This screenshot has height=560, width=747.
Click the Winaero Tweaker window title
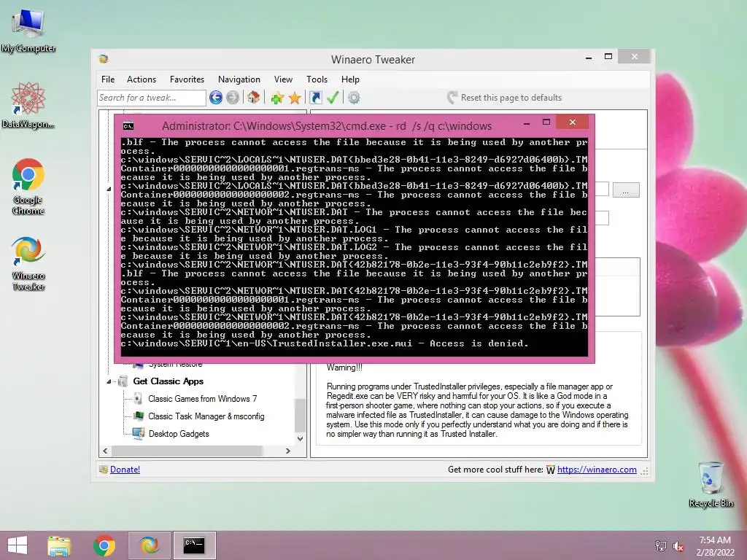(x=373, y=60)
